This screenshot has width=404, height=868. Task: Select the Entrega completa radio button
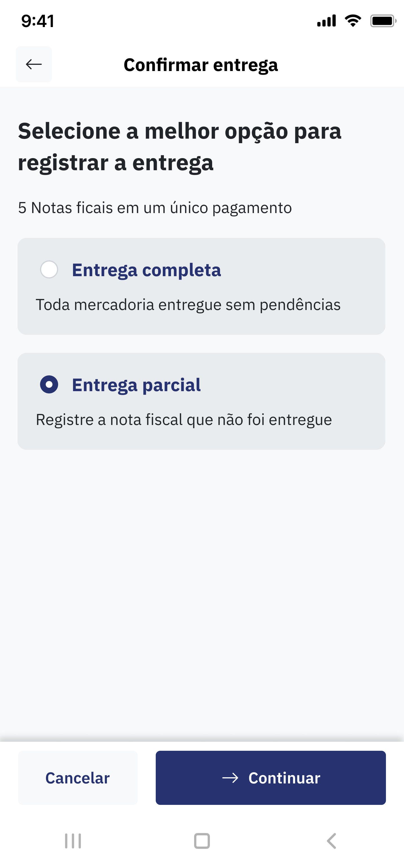(x=49, y=270)
